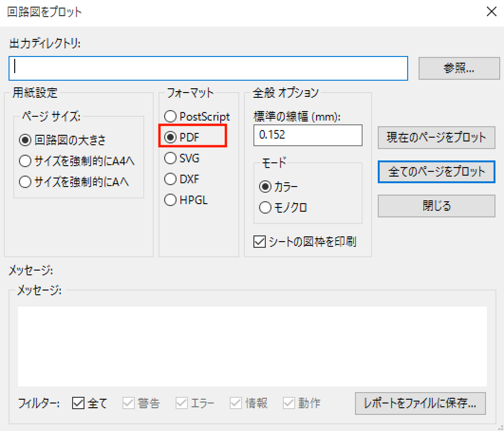The width and height of the screenshot is (504, 431).
Task: Click 現在のページをプロット button
Action: pyautogui.click(x=436, y=138)
